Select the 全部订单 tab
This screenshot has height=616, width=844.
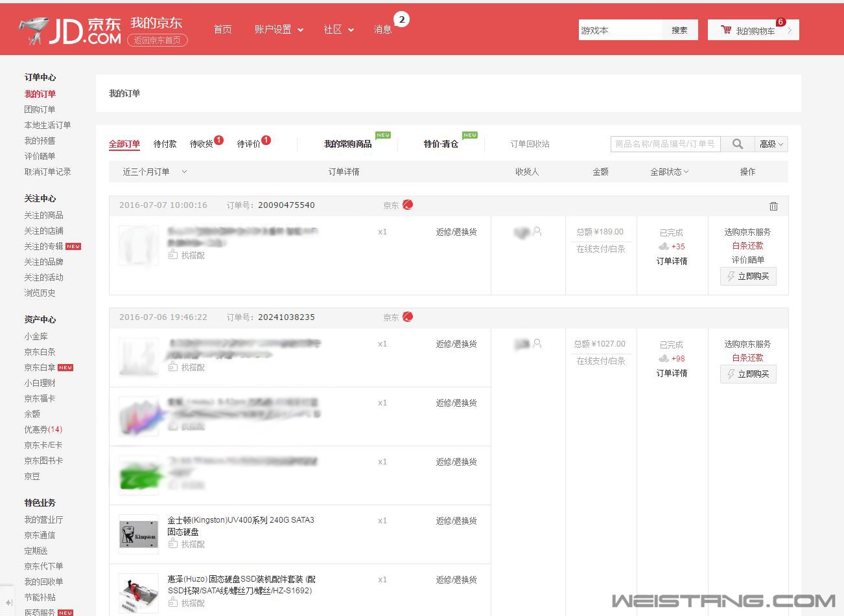tap(124, 144)
